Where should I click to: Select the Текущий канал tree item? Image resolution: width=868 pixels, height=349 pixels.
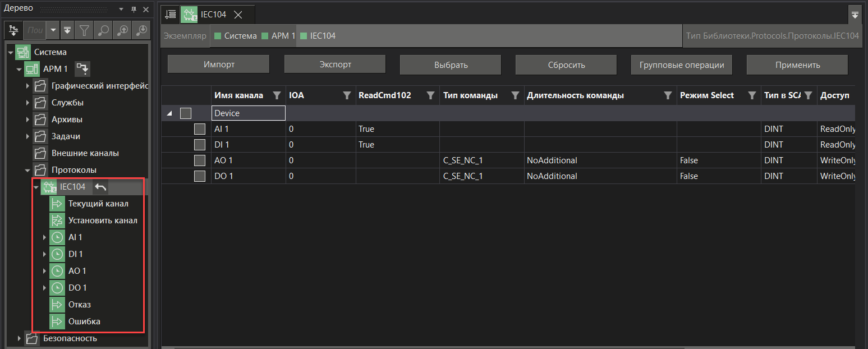point(98,204)
